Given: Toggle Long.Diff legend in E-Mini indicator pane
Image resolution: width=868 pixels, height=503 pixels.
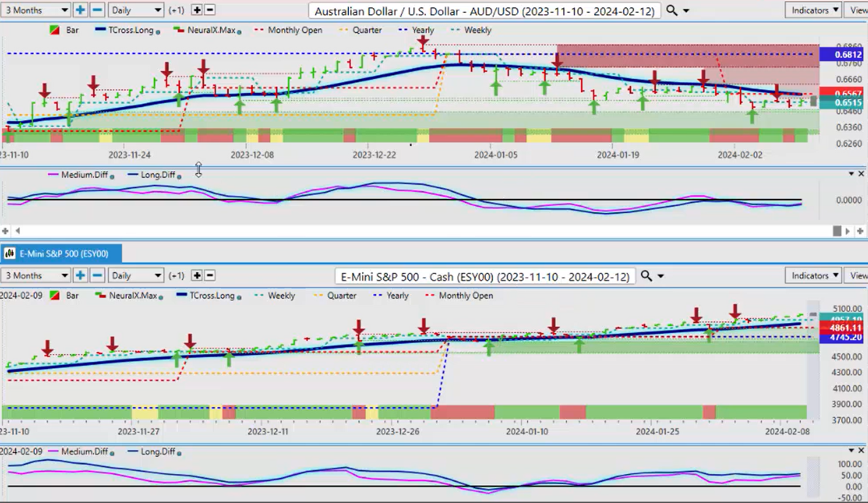Looking at the screenshot, I should [151, 452].
